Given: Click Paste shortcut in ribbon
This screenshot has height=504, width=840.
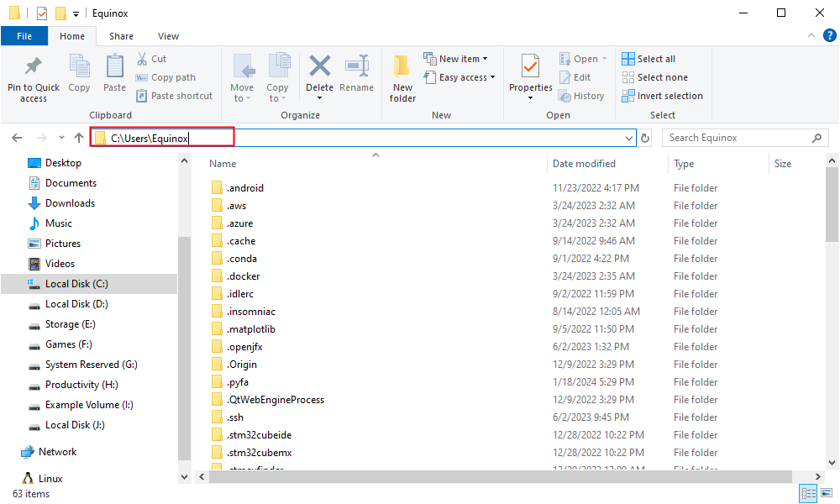Looking at the screenshot, I should click(175, 96).
